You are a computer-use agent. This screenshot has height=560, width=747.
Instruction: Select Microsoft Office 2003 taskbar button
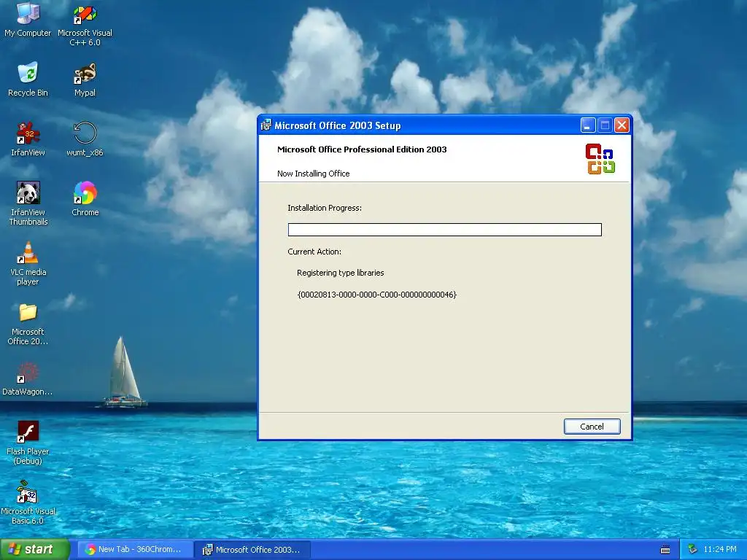(x=252, y=550)
